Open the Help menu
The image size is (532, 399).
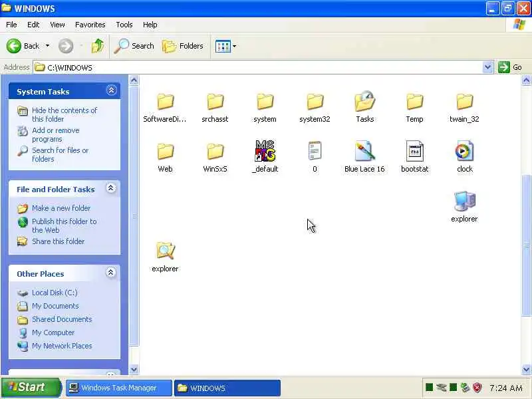150,25
